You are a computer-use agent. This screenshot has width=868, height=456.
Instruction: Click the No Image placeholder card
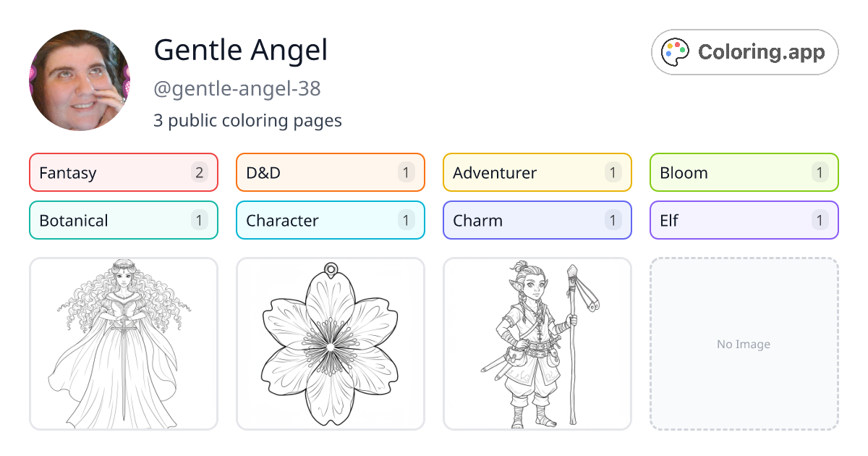(x=744, y=343)
